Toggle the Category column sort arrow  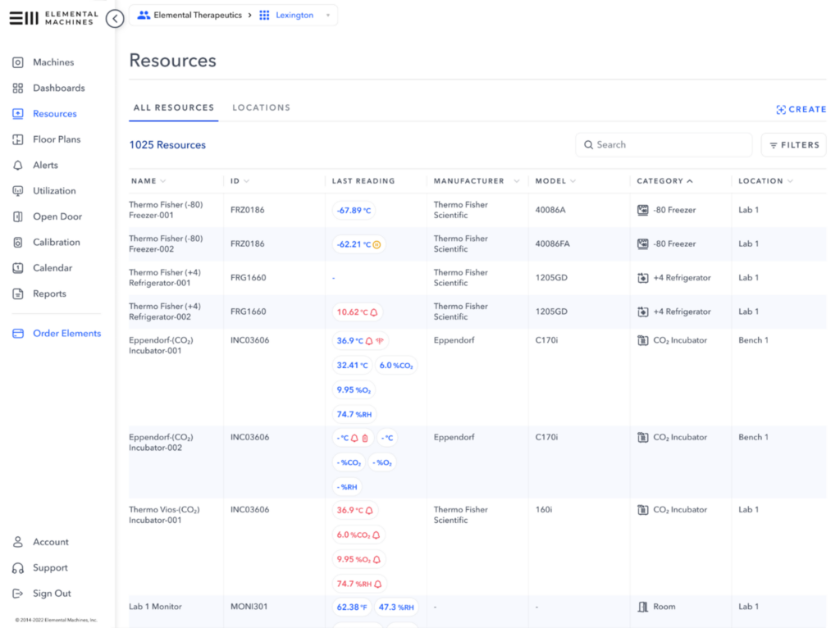[690, 181]
